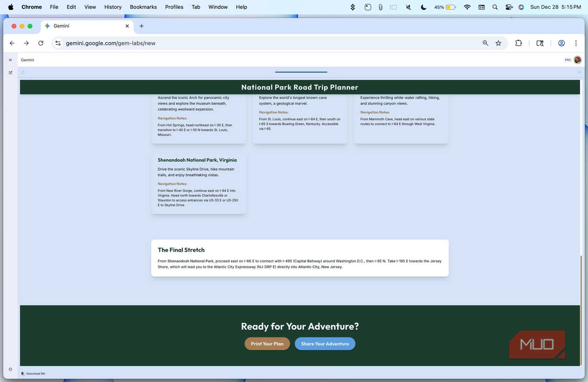Open the Profiles menu
The image size is (588, 382).
click(174, 7)
